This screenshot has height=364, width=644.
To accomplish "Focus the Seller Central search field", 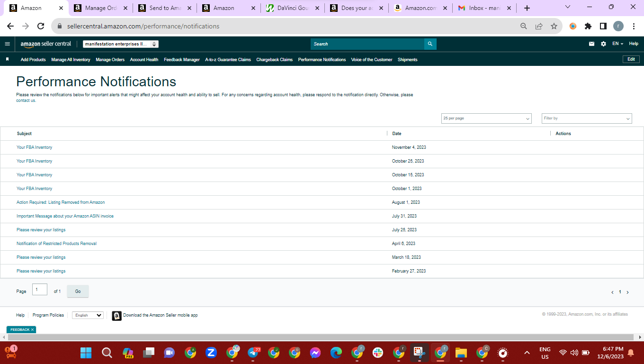I will [x=367, y=44].
